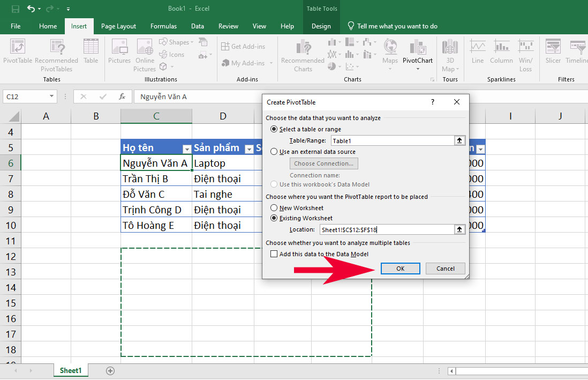Screen dimensions: 588x380
Task: Switch to the Design tab
Action: (321, 26)
